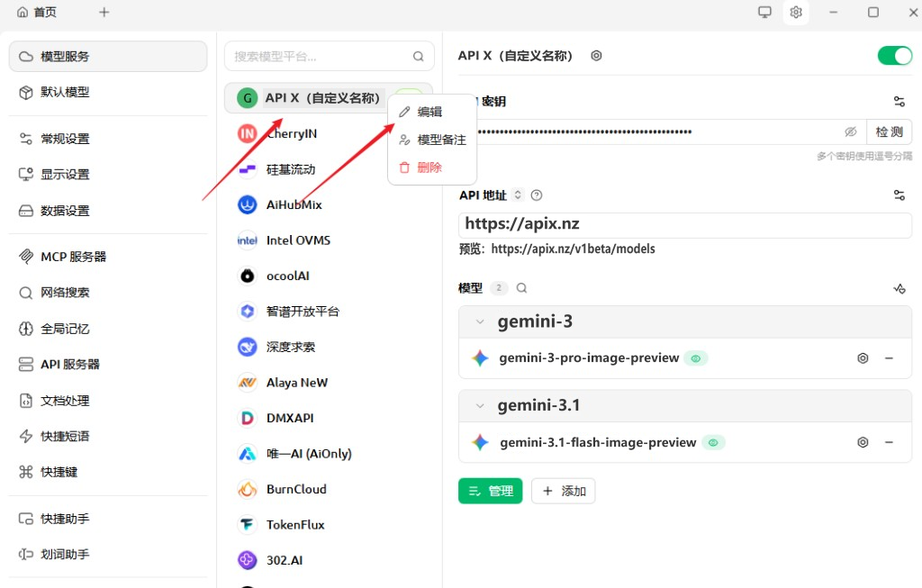This screenshot has height=588, width=922.
Task: Select the Intel OVMS provider icon
Action: click(x=248, y=240)
